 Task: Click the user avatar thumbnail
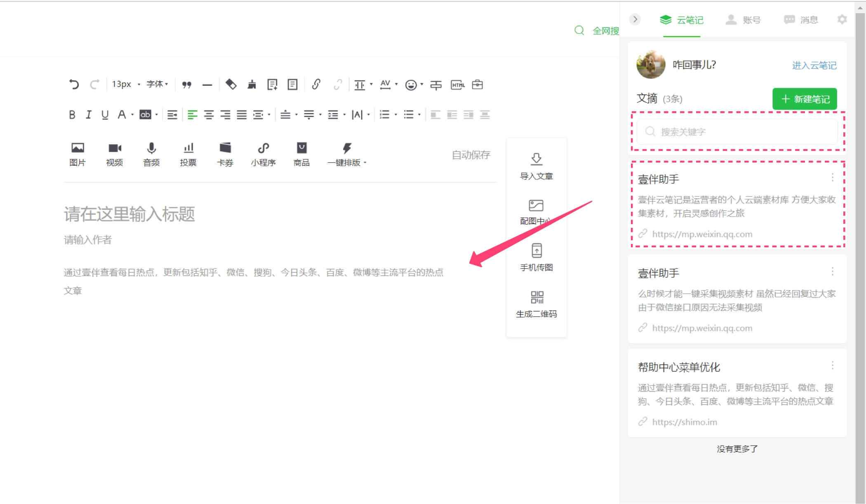pyautogui.click(x=651, y=65)
